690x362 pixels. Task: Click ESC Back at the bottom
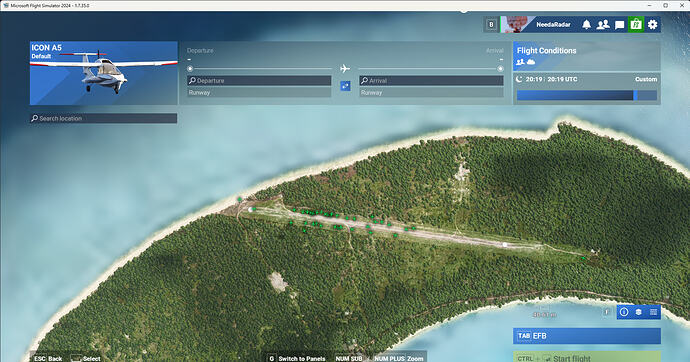[48, 358]
